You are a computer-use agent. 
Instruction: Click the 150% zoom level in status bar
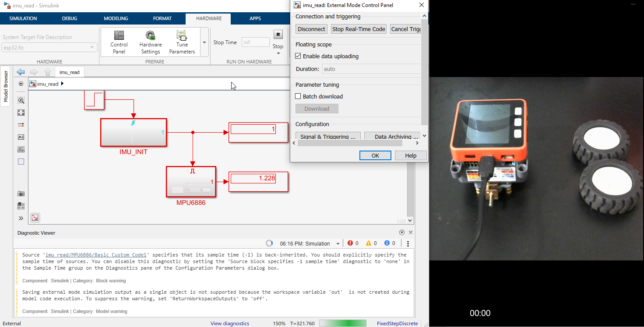279,323
